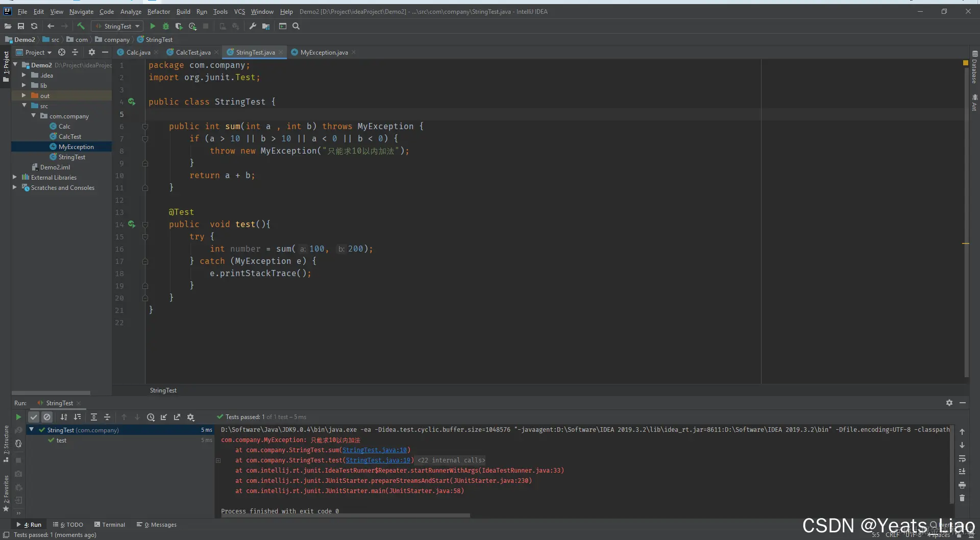Open the Analyze menu
Screen dimensions: 980x540
tap(131, 11)
